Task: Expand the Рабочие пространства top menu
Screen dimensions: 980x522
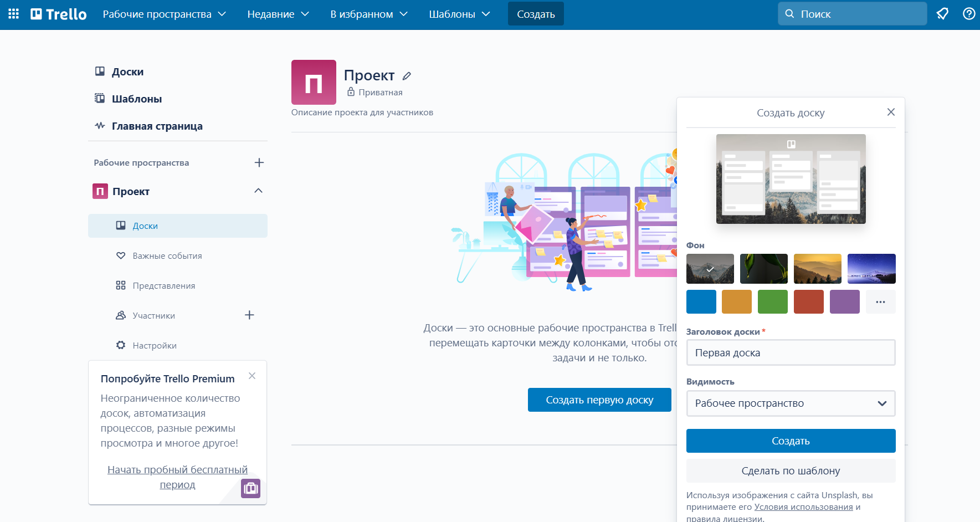Action: [x=165, y=14]
